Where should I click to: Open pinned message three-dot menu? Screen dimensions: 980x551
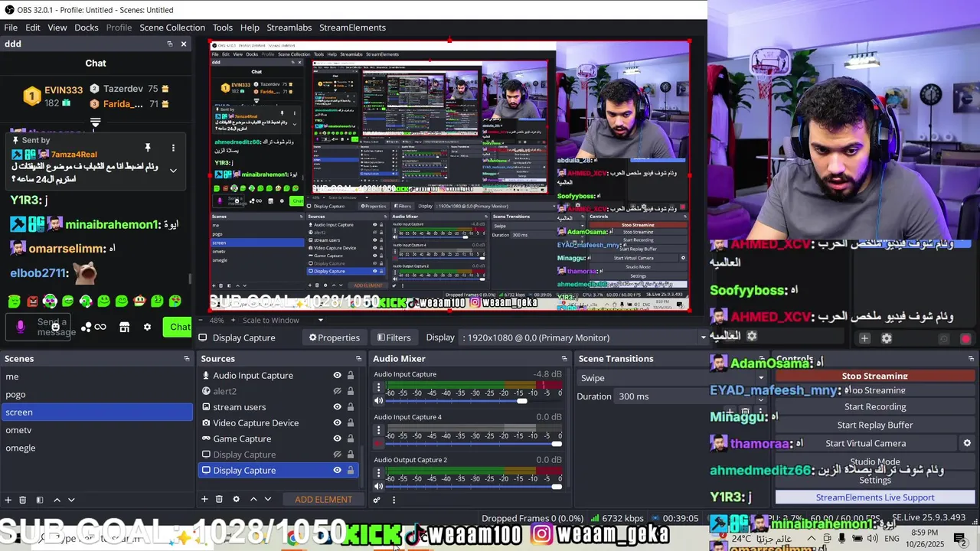click(173, 148)
